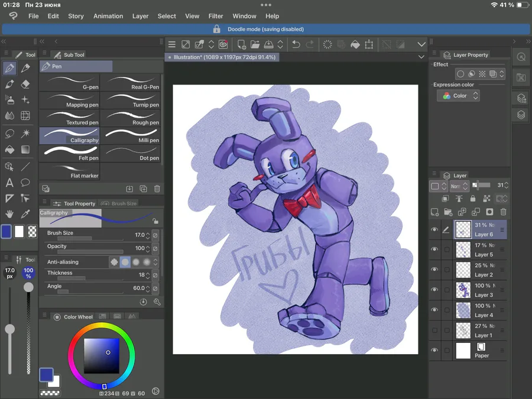Click the Clip Studio logo icon
Viewport: 532px width, 399px height.
[x=13, y=16]
